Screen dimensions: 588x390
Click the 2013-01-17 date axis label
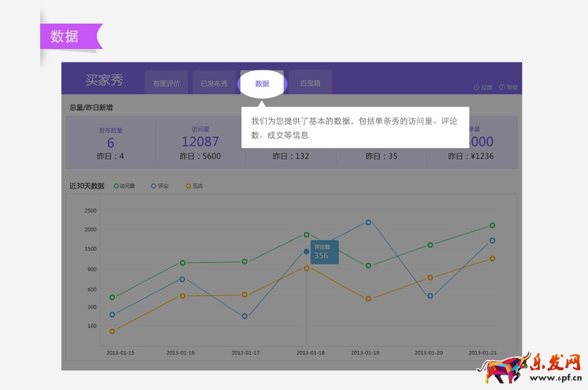(246, 353)
